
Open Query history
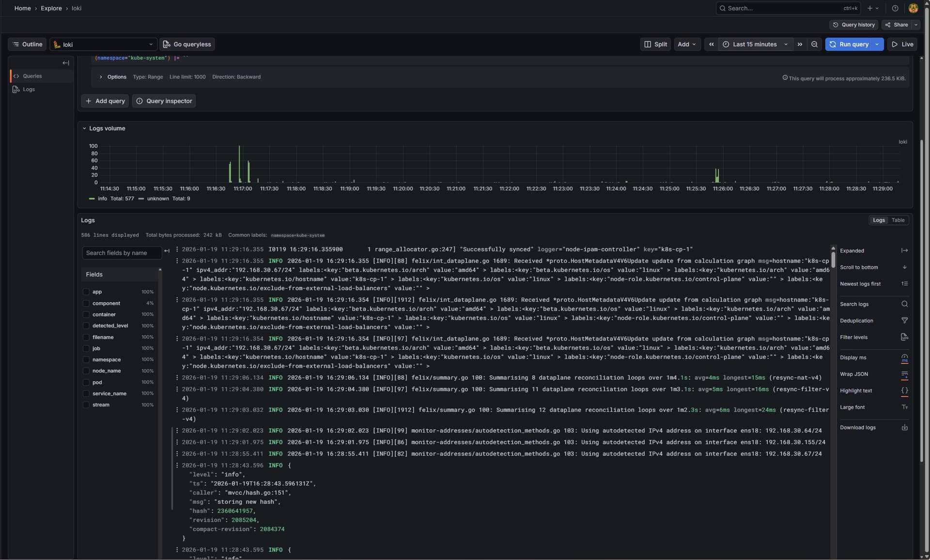coord(853,25)
